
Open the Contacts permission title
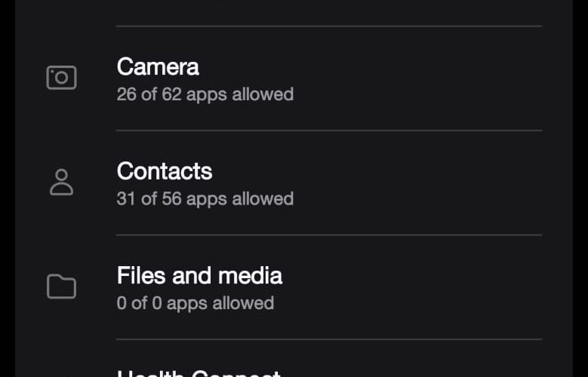tap(165, 172)
